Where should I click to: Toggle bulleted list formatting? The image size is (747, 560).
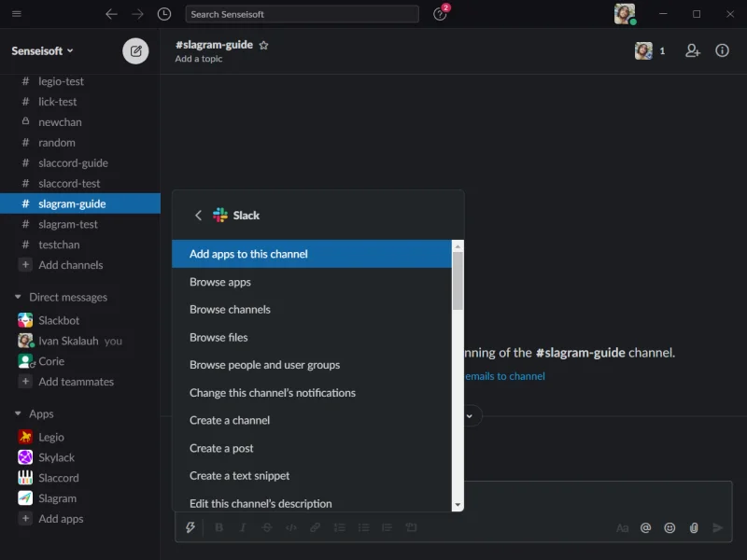click(x=363, y=527)
